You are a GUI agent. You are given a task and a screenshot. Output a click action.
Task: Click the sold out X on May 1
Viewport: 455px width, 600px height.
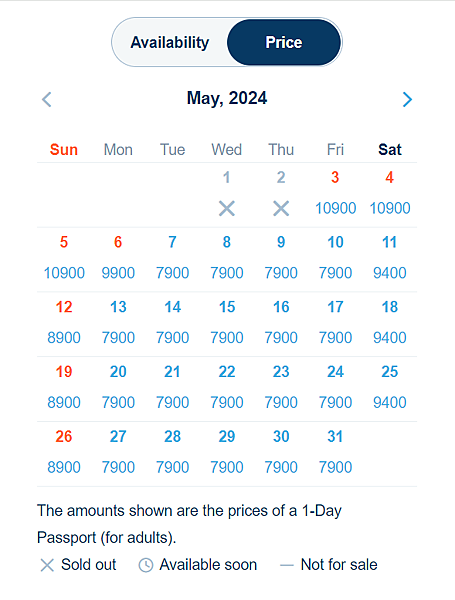click(227, 209)
